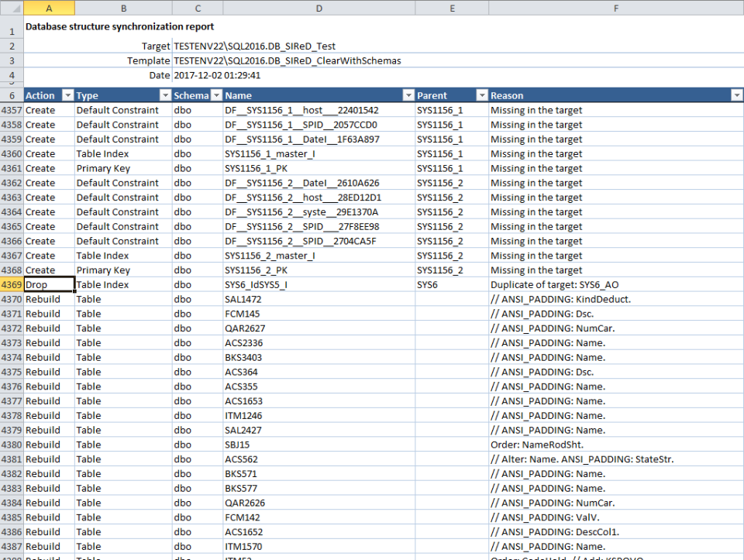This screenshot has width=744, height=560.
Task: Select all cells via the top-left corner button
Action: [13, 7]
